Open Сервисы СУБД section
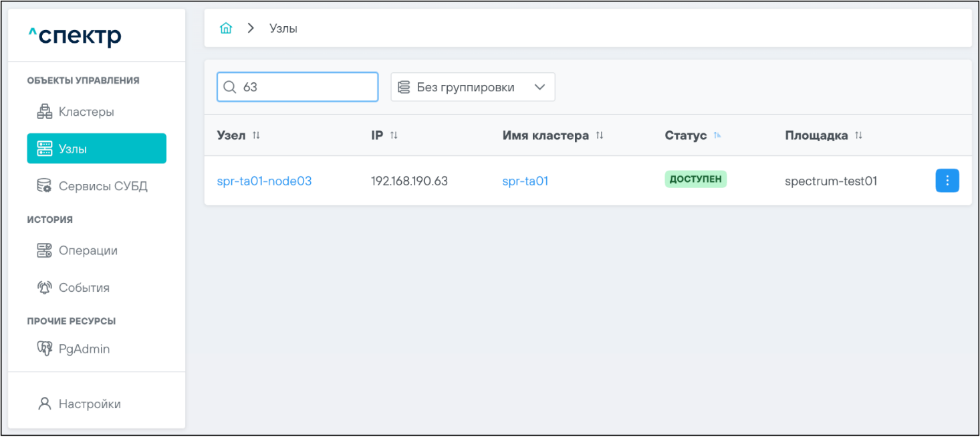 click(102, 186)
